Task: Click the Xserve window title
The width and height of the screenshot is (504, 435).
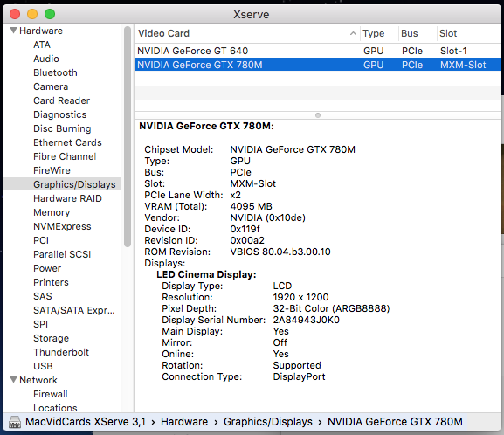Action: [x=251, y=15]
